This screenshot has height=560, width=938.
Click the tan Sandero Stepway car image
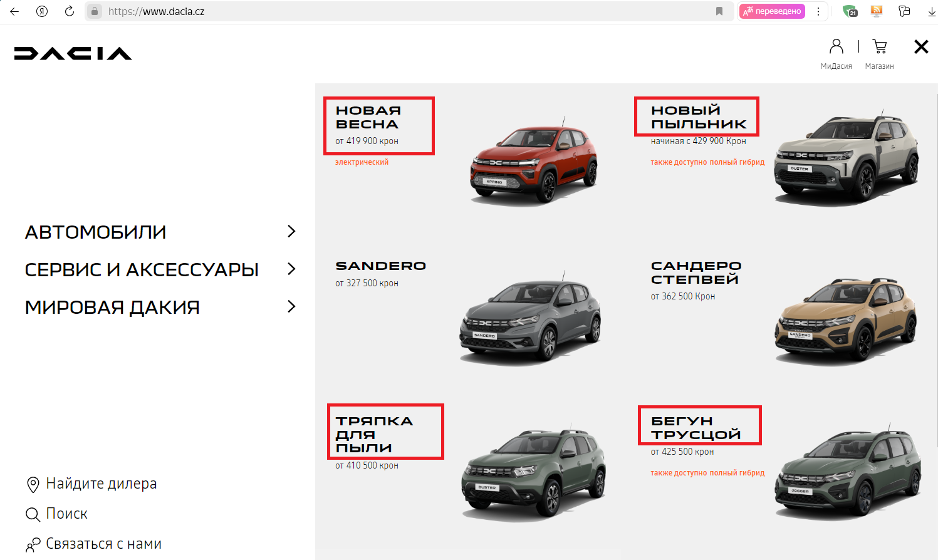847,319
